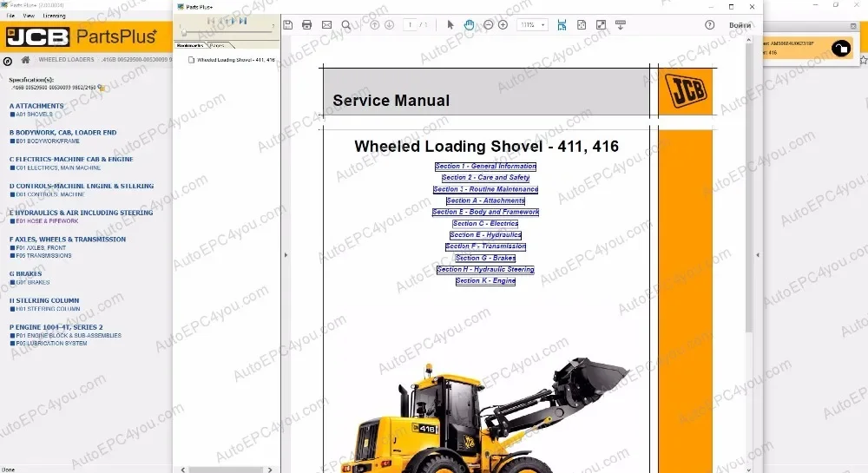The height and width of the screenshot is (473, 868).
Task: Jump to first page navigation arrow
Action: [x=211, y=21]
